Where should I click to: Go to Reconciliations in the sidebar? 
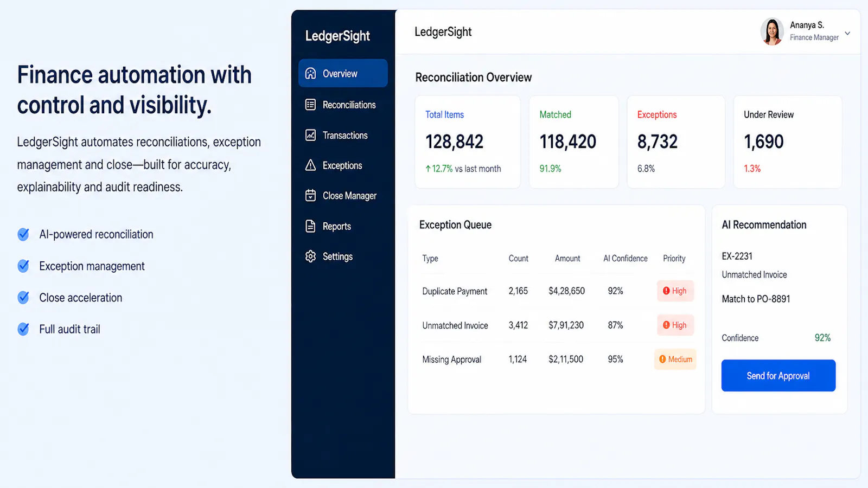(341, 105)
